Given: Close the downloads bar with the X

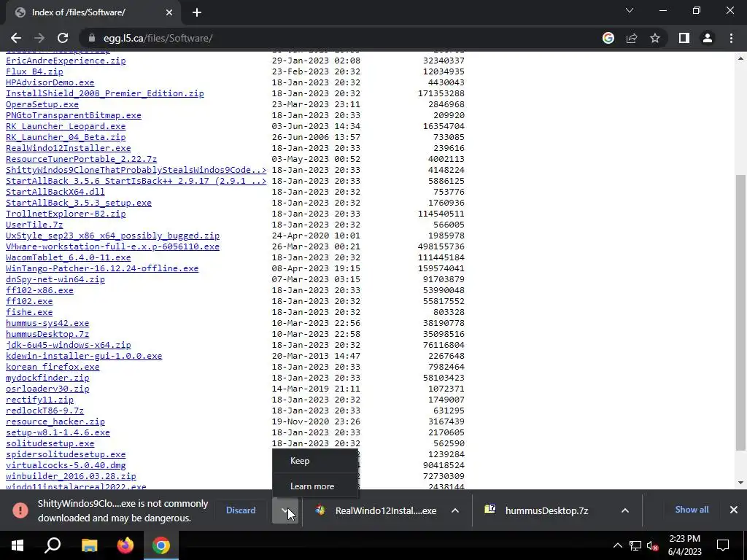Looking at the screenshot, I should point(734,510).
